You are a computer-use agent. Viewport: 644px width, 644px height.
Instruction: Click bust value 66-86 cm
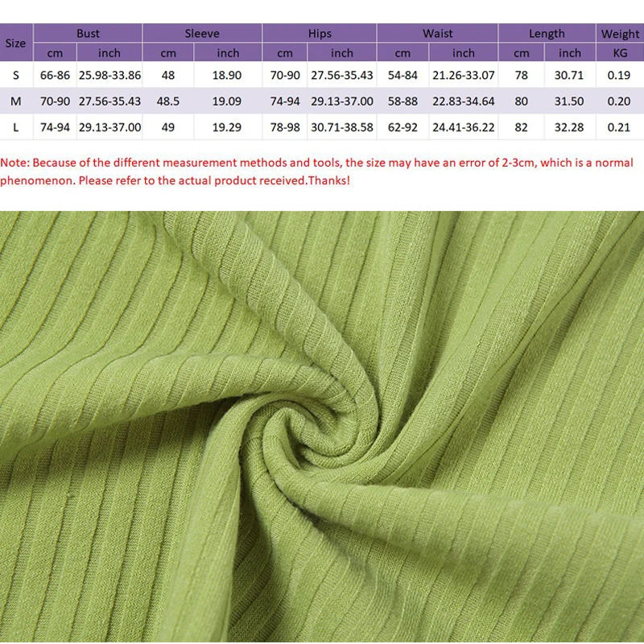pos(55,75)
